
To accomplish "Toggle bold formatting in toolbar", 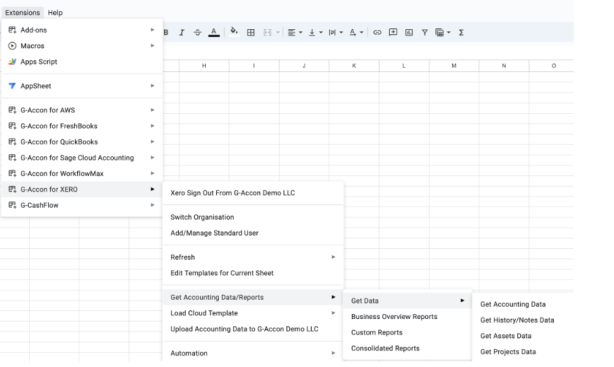I will (x=166, y=33).
